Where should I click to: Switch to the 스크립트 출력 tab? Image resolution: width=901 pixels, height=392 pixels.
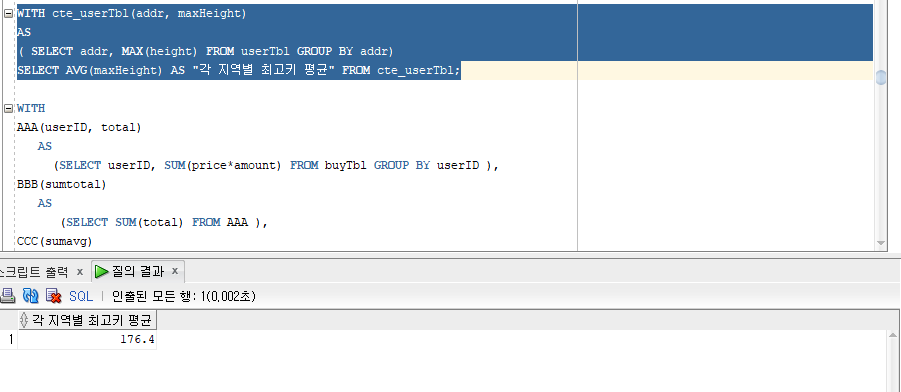pyautogui.click(x=34, y=272)
